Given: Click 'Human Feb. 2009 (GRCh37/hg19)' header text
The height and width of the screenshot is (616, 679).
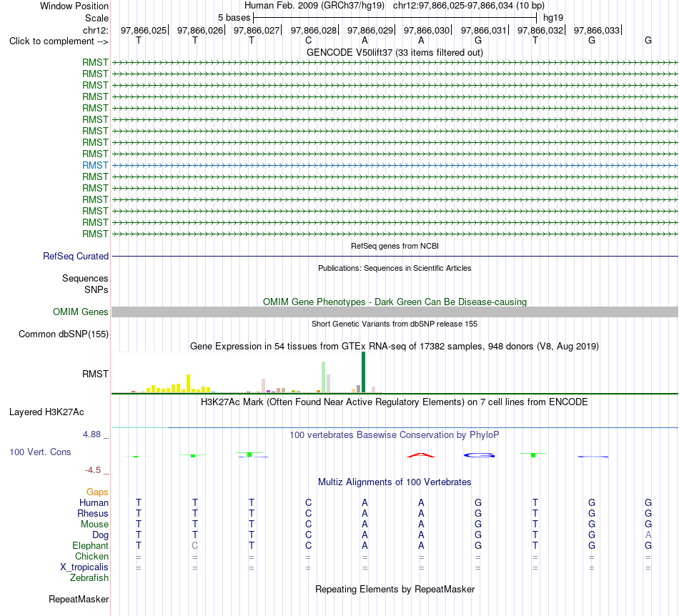Looking at the screenshot, I should [x=314, y=6].
